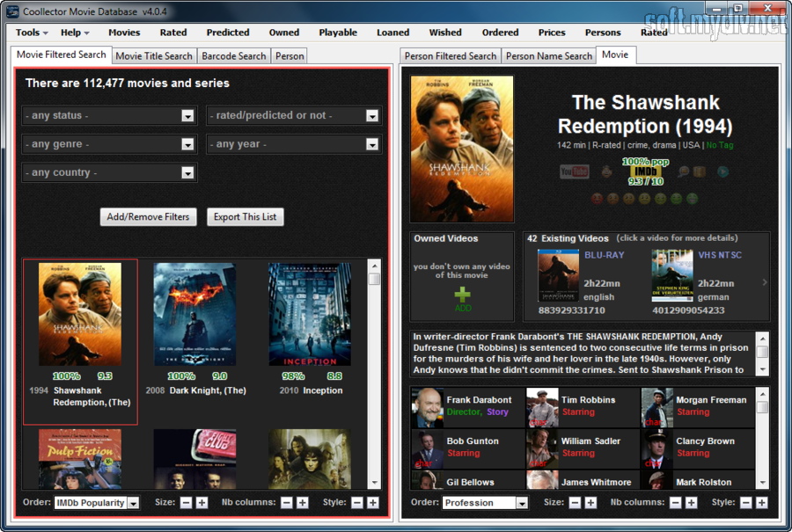Switch to the Barcode Search tab
The height and width of the screenshot is (532, 792).
[x=234, y=56]
